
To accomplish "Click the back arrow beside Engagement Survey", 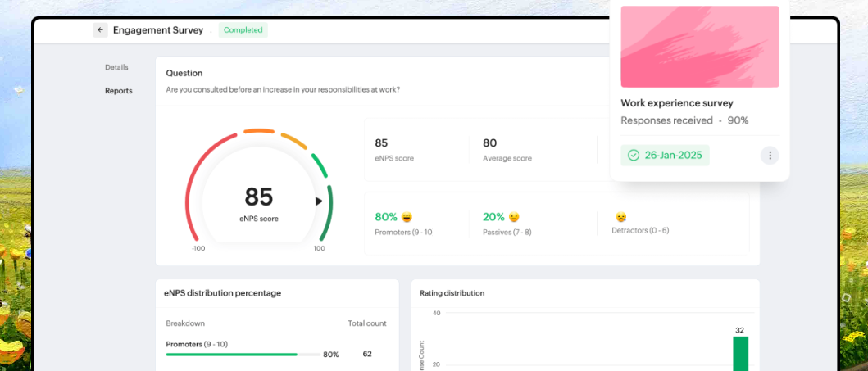I will [x=100, y=30].
